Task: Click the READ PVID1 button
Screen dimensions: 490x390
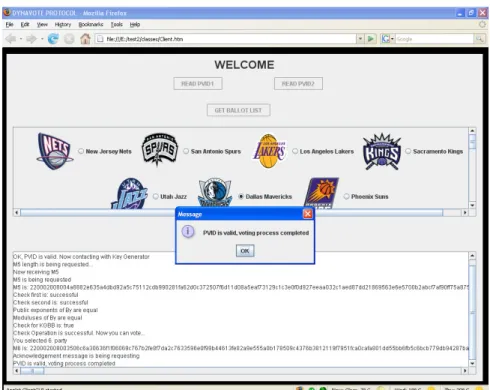Action: tap(198, 84)
